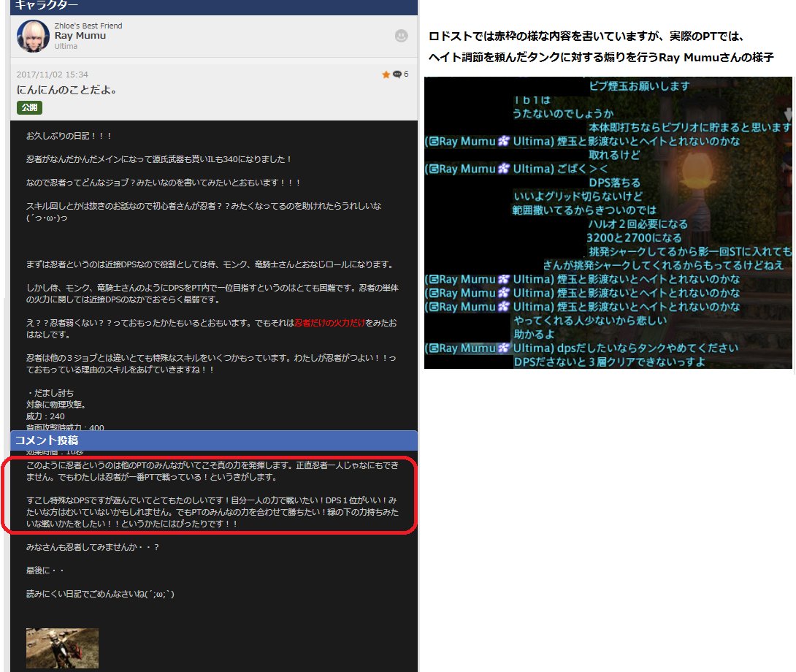Image resolution: width=796 pixels, height=672 pixels.
Task: Open the Ray Mumu character name link
Action: pos(80,36)
